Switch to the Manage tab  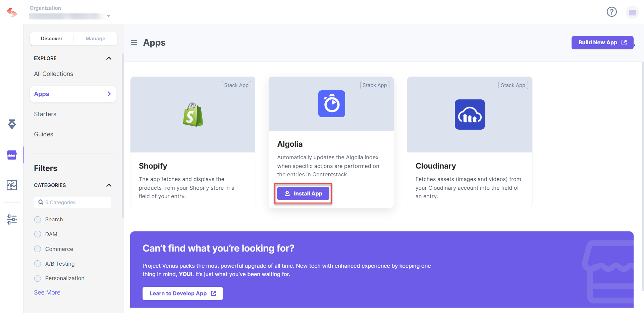[x=95, y=39]
